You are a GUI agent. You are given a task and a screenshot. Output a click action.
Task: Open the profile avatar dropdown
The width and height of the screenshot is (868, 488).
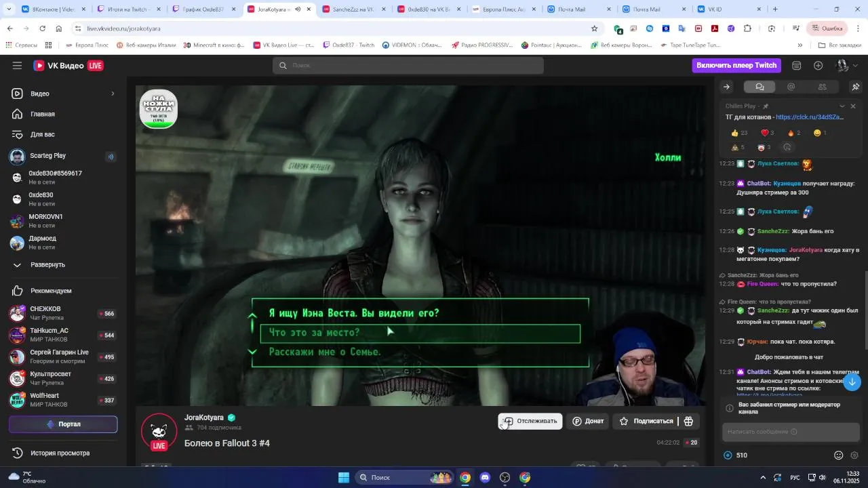(846, 66)
